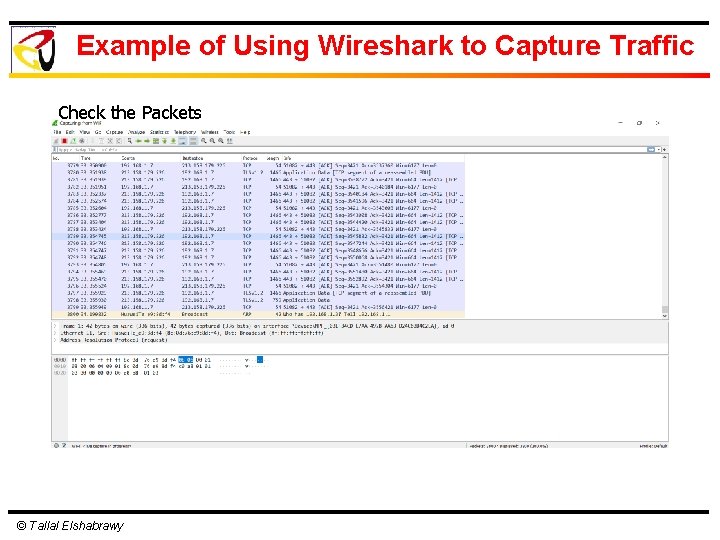Viewport: 720px width, 540px height.
Task: Jump to the last packet
Action: click(x=173, y=141)
